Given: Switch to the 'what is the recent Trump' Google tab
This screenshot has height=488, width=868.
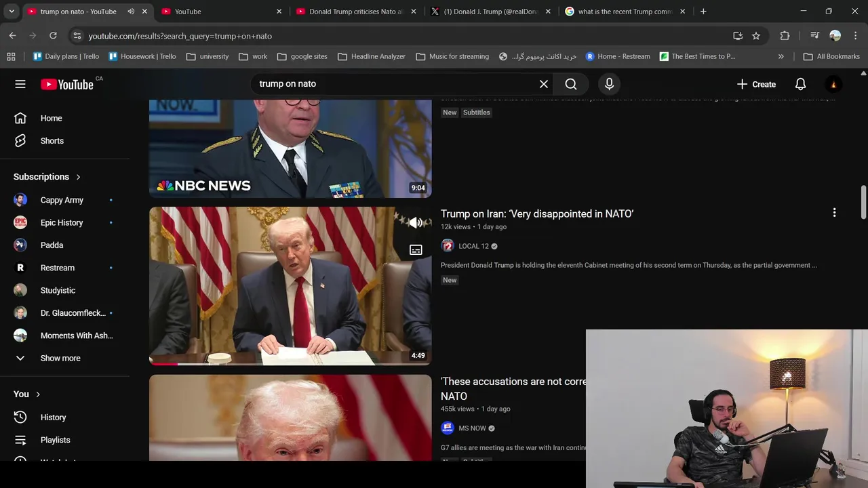Looking at the screenshot, I should [x=625, y=12].
